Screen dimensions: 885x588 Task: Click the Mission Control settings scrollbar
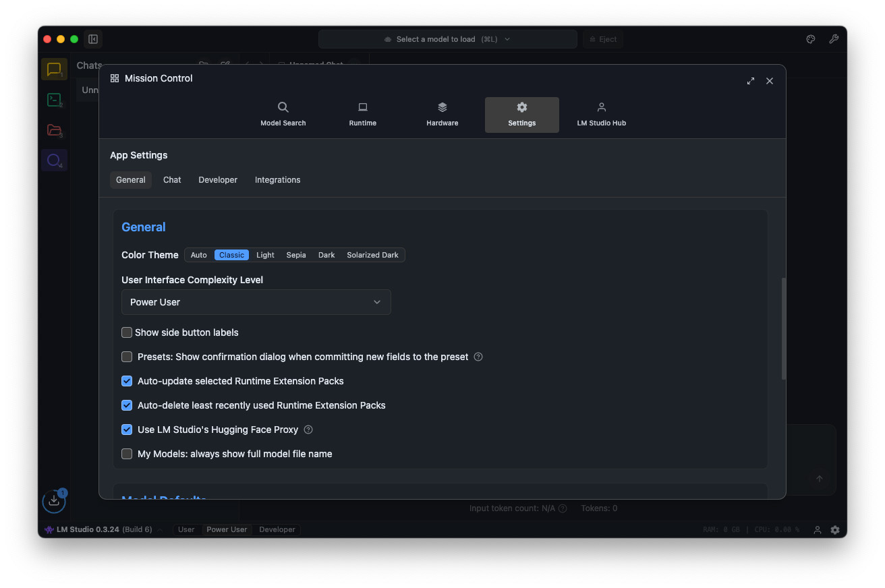click(783, 328)
